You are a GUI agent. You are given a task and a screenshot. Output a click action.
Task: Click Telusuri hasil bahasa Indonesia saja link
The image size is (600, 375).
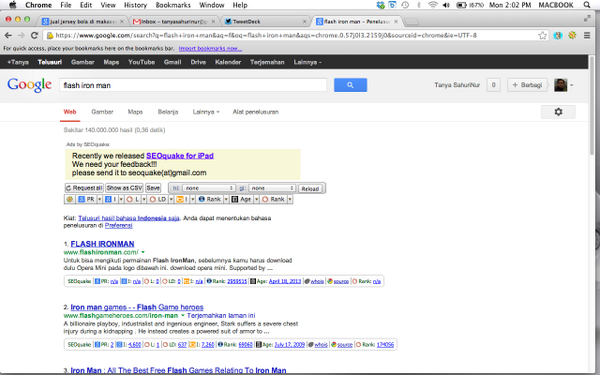(129, 218)
